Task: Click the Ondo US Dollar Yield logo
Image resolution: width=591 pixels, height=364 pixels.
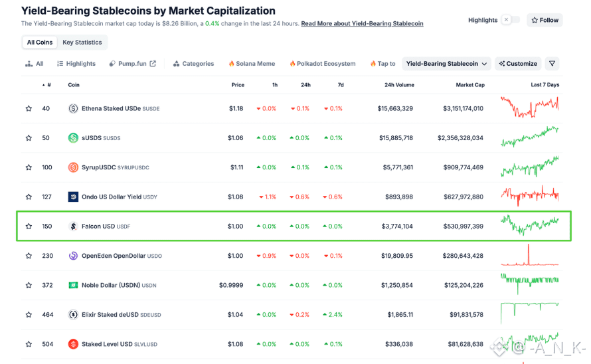Action: pyautogui.click(x=73, y=197)
